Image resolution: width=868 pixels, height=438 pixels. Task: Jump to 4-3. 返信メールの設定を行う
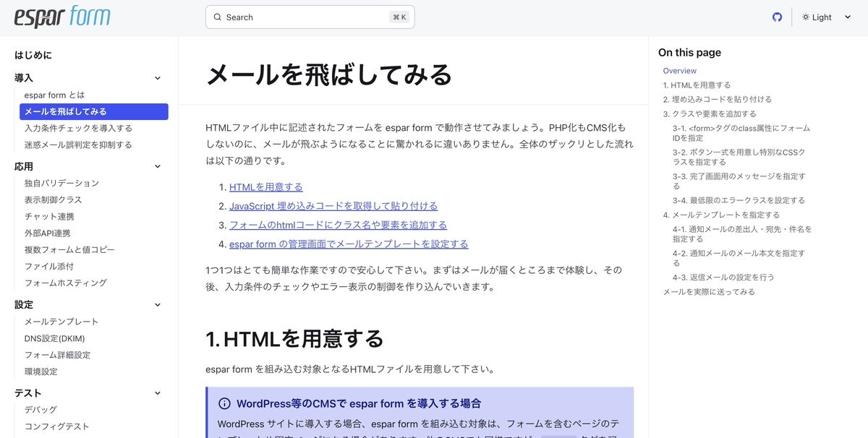(723, 277)
